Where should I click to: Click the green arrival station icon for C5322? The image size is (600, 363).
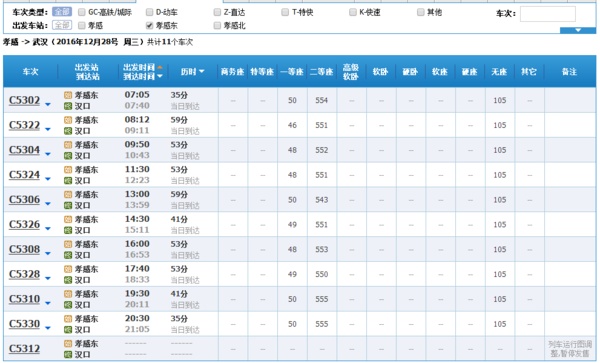[68, 131]
